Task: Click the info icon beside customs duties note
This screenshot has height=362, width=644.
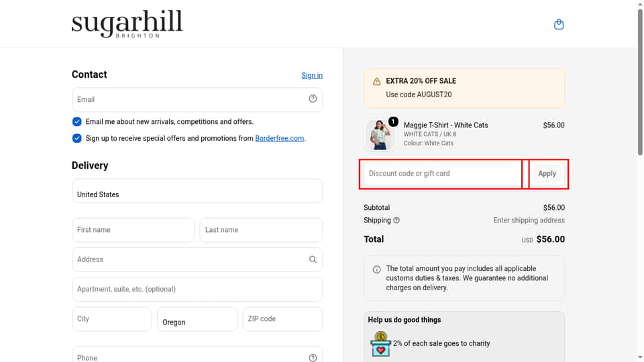Action: point(376,269)
